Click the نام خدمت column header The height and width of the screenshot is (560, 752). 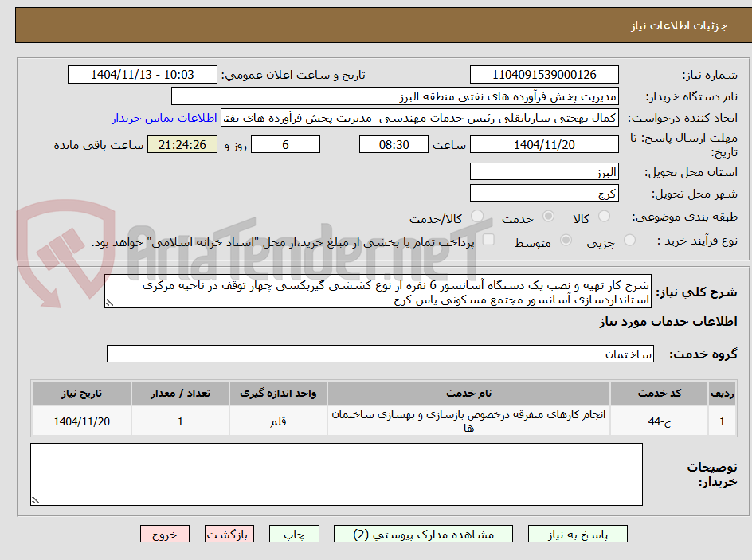(468, 394)
